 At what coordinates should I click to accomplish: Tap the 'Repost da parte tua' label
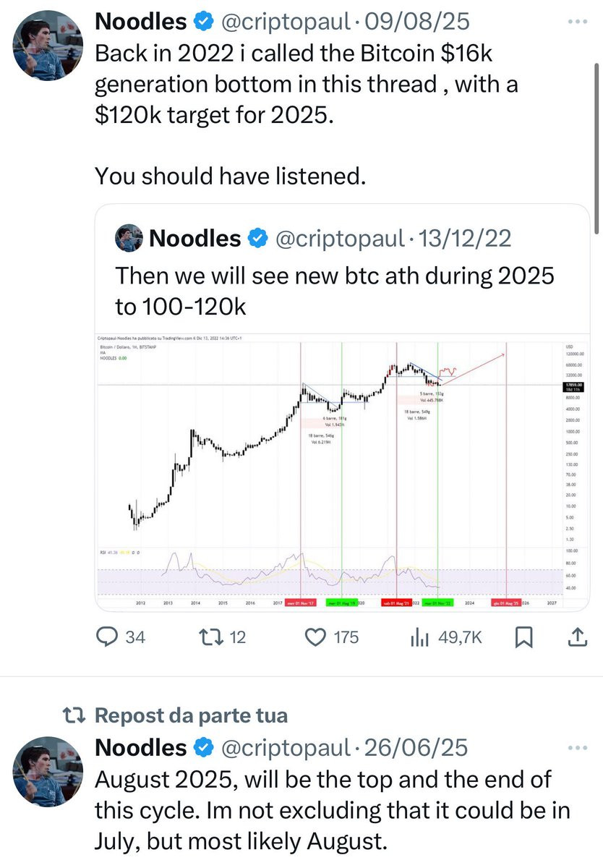click(192, 715)
